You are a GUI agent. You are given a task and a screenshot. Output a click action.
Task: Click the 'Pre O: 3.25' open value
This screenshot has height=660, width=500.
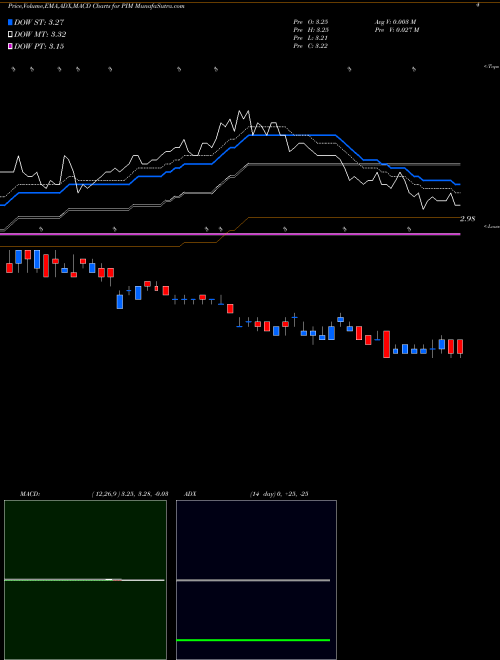coord(311,21)
